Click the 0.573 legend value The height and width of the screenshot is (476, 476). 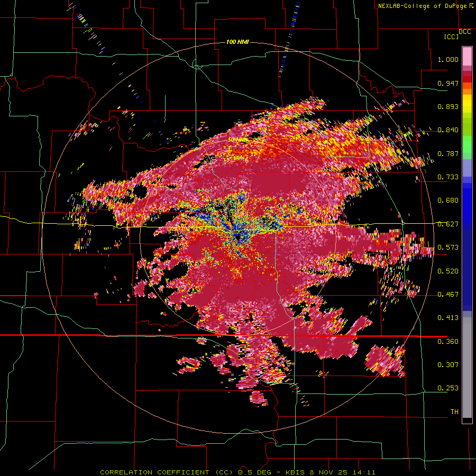pos(448,248)
